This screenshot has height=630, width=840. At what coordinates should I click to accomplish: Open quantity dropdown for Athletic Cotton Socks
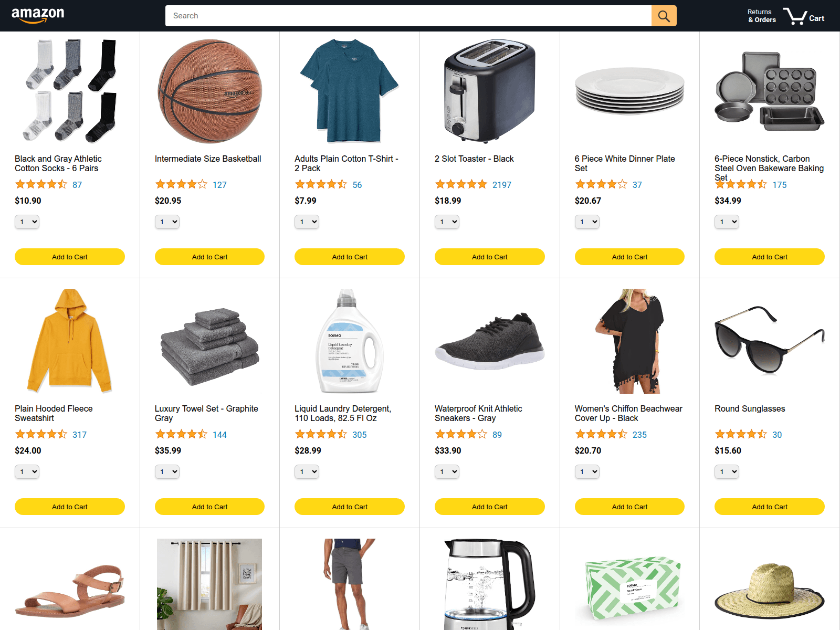[27, 222]
